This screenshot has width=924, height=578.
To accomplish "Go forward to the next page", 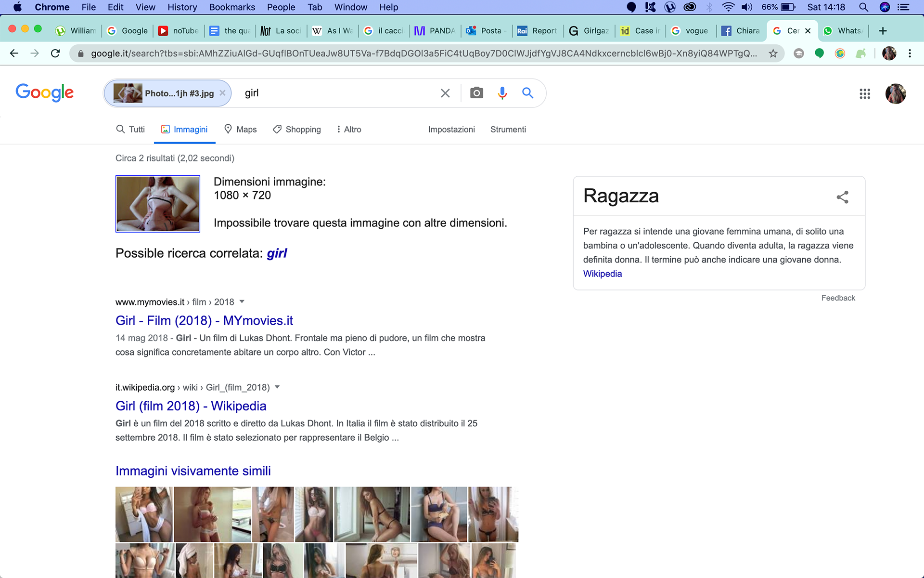I will tap(35, 53).
